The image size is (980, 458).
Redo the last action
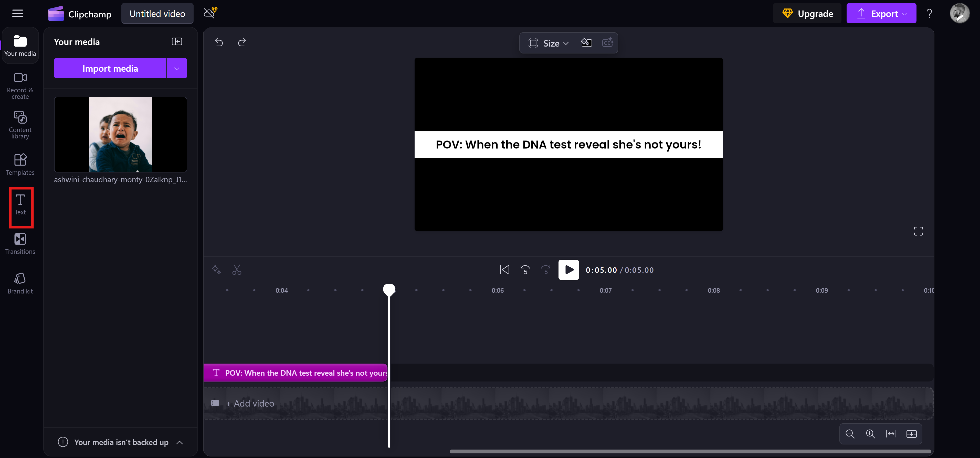point(242,42)
